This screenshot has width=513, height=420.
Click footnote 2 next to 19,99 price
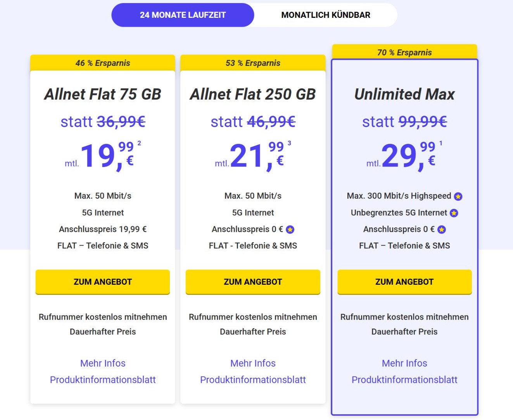tap(139, 143)
